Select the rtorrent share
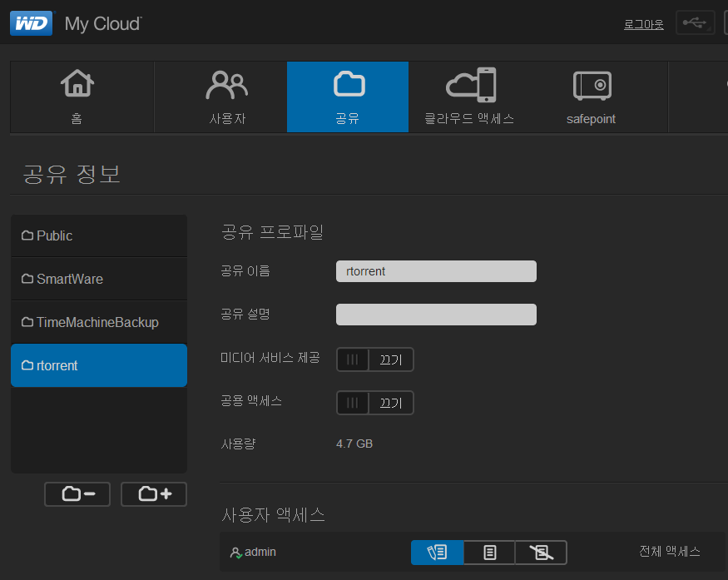Viewport: 728px width, 580px height. click(x=98, y=366)
